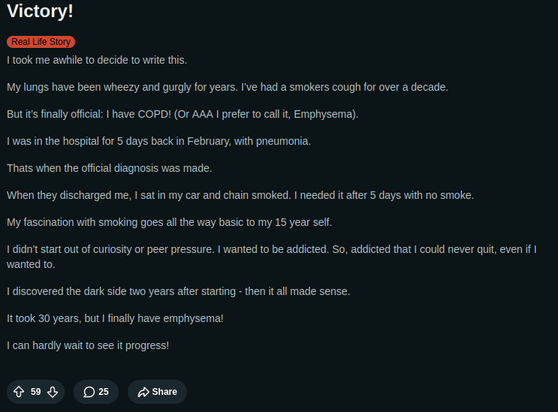Screen dimensions: 558x412
Task: Click the line about fascination with smoking
Action: (x=169, y=222)
